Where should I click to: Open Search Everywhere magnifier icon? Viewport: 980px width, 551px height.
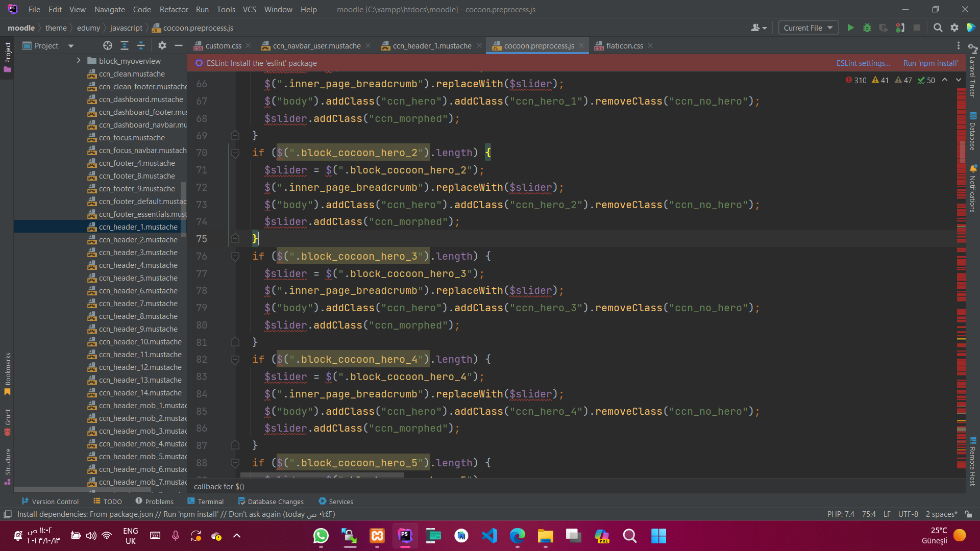(938, 28)
